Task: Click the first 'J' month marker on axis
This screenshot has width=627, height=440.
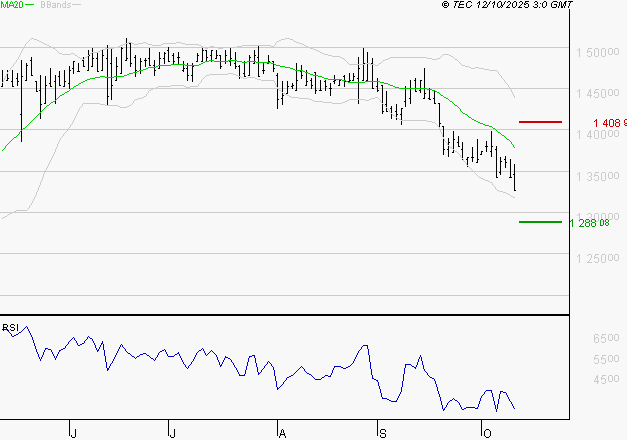Action: coord(73,432)
